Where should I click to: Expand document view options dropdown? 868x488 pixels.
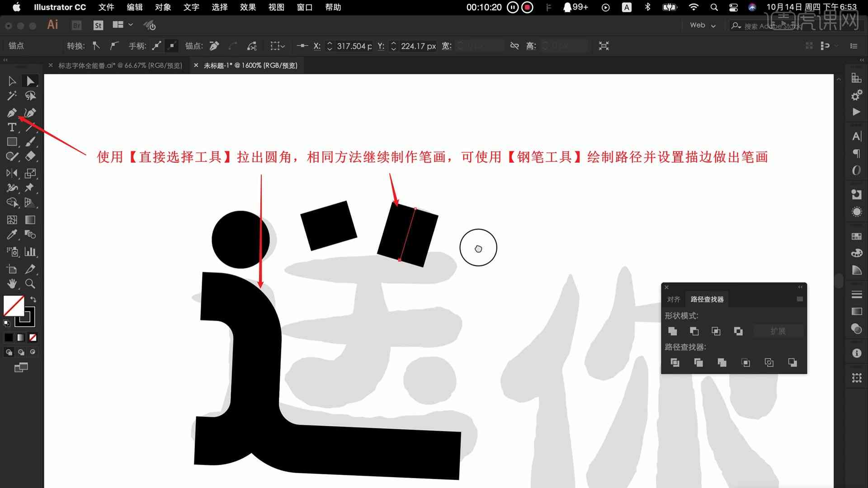(130, 24)
